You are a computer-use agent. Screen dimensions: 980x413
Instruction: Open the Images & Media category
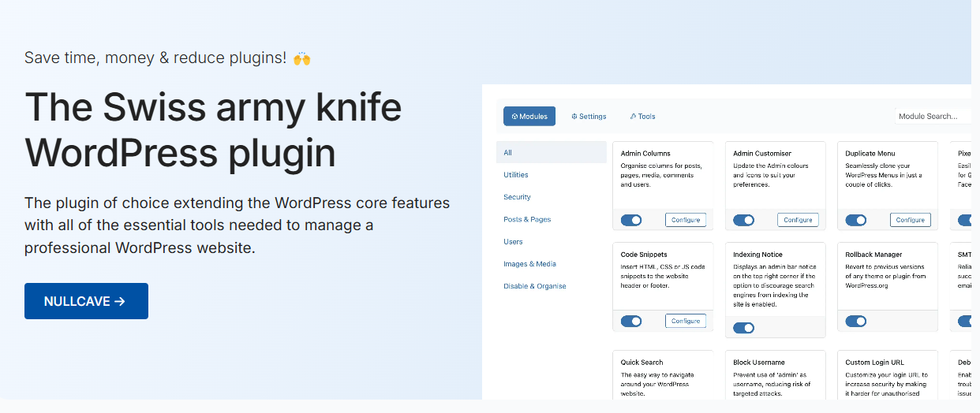(x=529, y=264)
